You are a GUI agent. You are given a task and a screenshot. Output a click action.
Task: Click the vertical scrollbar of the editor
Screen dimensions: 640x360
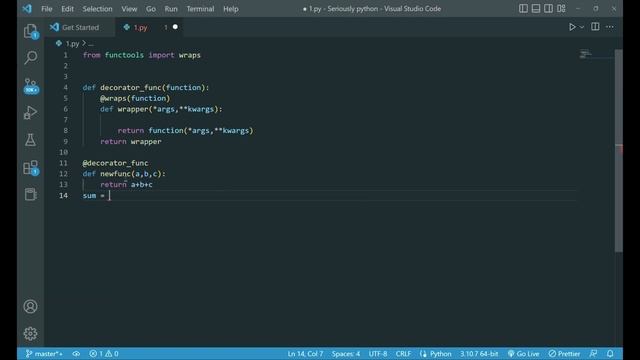pyautogui.click(x=619, y=151)
